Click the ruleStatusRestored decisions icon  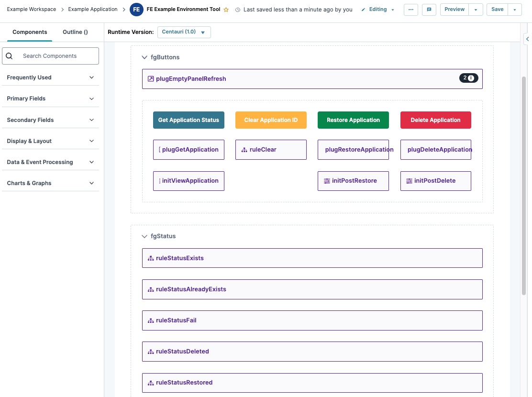[x=151, y=383]
